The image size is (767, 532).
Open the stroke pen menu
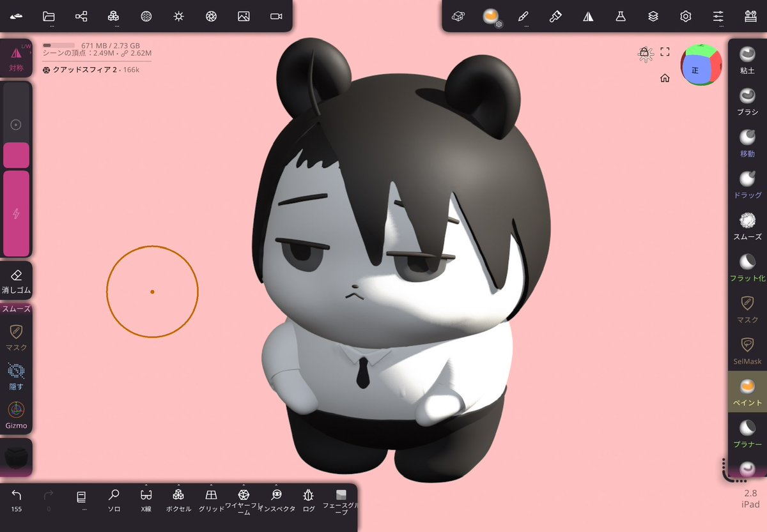pyautogui.click(x=523, y=16)
